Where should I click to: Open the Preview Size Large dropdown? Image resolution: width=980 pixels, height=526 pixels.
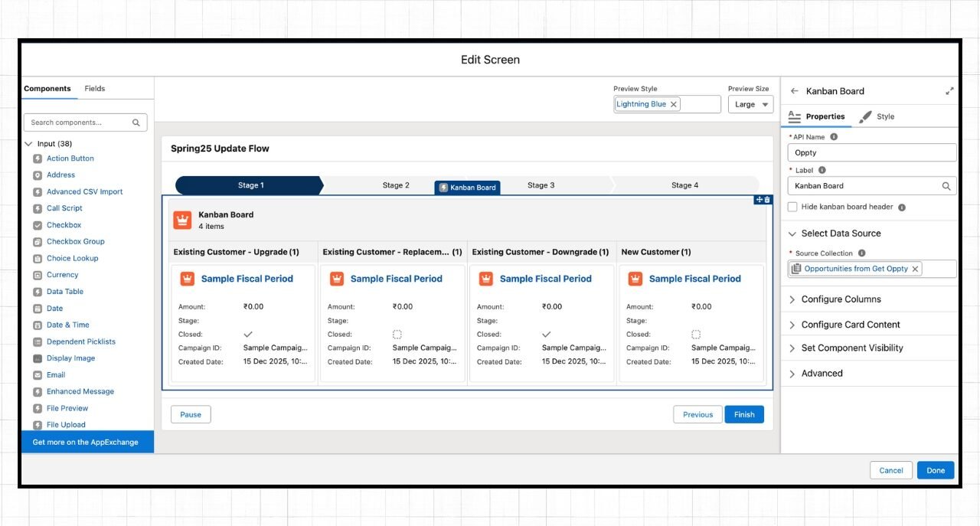pos(750,104)
